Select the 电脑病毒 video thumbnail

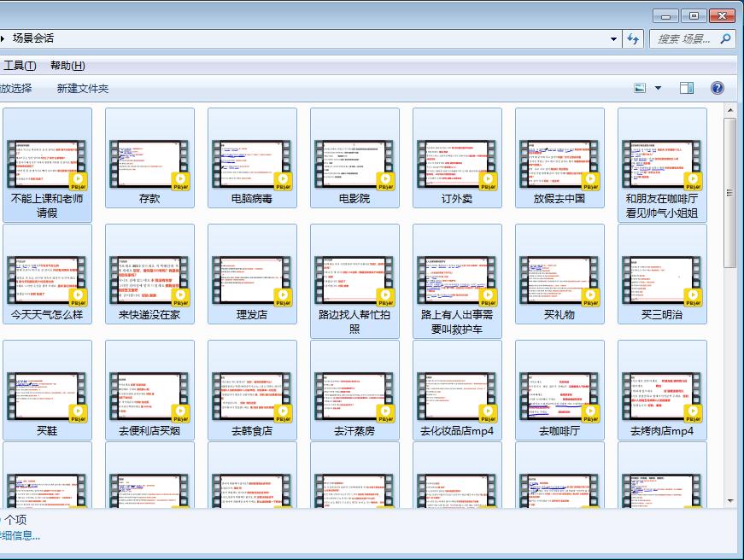(x=252, y=164)
